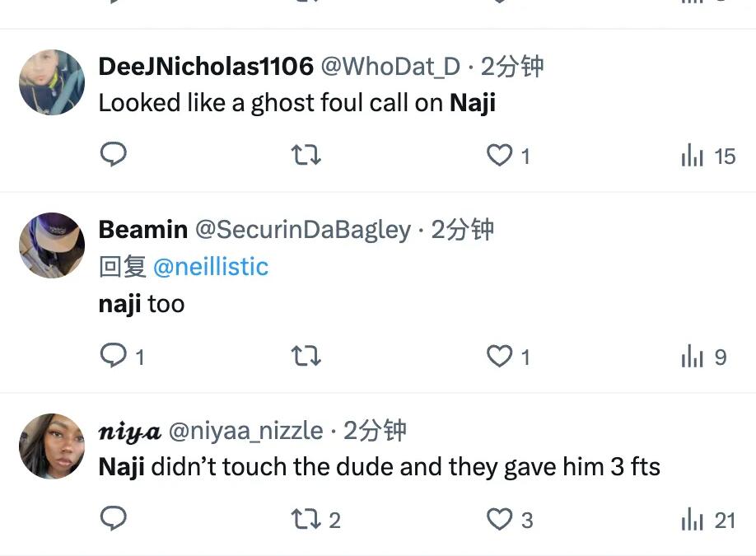Reply to DeeJNicholas1106's ghost foul tweet
This screenshot has width=756, height=556.
(114, 155)
